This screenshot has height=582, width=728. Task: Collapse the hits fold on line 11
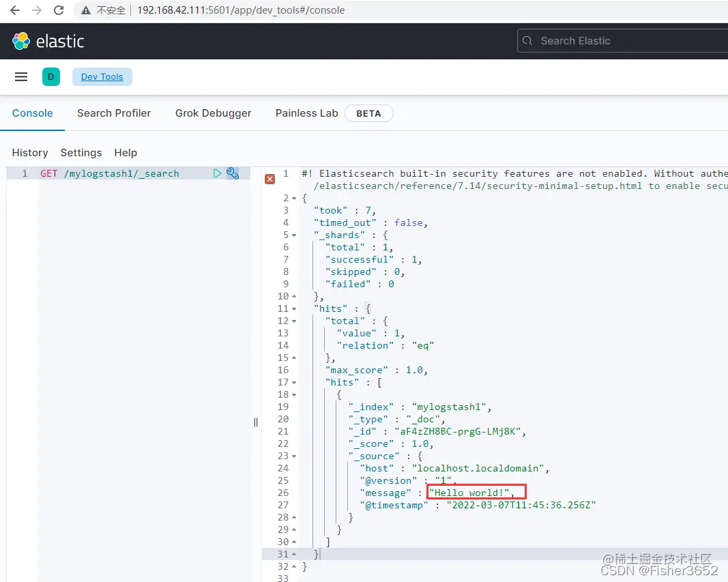(x=294, y=309)
